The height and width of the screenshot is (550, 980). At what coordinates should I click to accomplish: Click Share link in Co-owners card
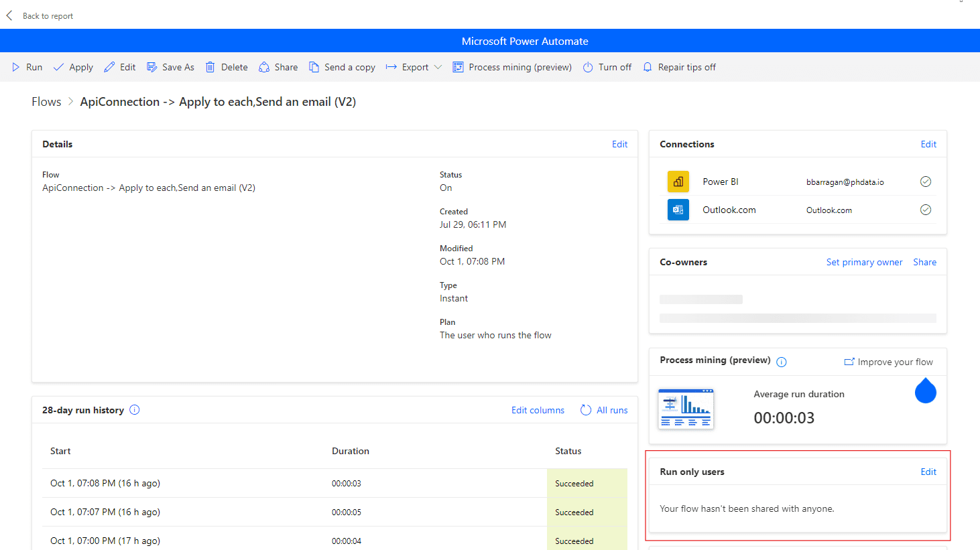pos(924,262)
